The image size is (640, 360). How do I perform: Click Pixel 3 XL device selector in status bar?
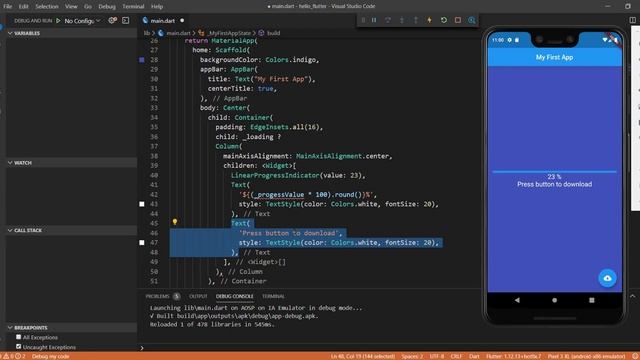[586, 356]
